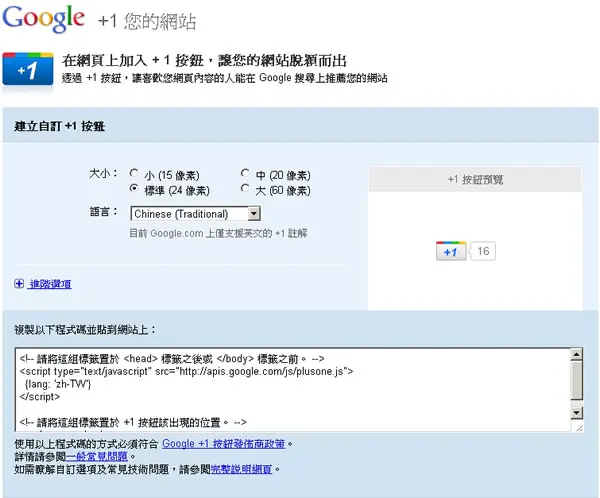Select the 大 (60 像素) size radio
The image size is (600, 498).
pyautogui.click(x=245, y=188)
